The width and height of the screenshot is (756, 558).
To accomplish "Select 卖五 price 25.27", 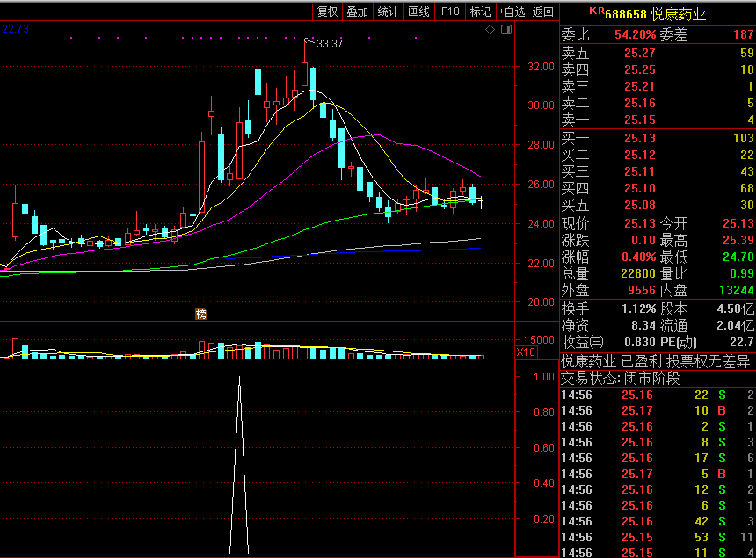I will click(x=640, y=53).
